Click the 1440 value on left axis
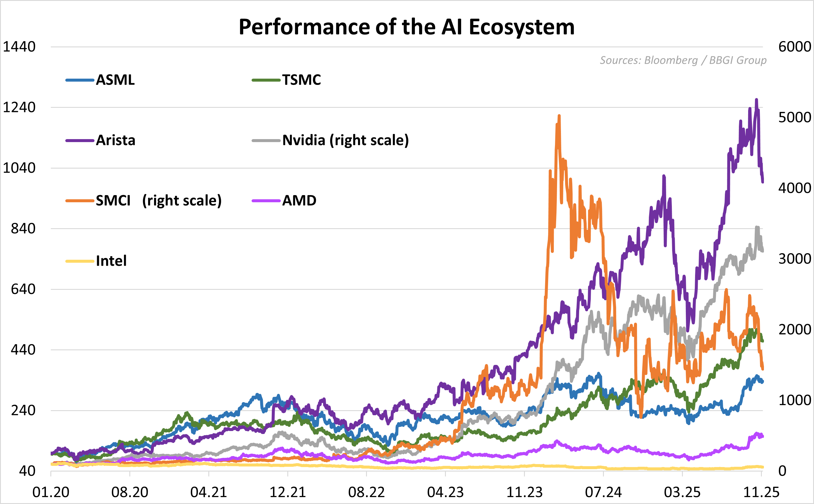The height and width of the screenshot is (504, 814). click(19, 47)
